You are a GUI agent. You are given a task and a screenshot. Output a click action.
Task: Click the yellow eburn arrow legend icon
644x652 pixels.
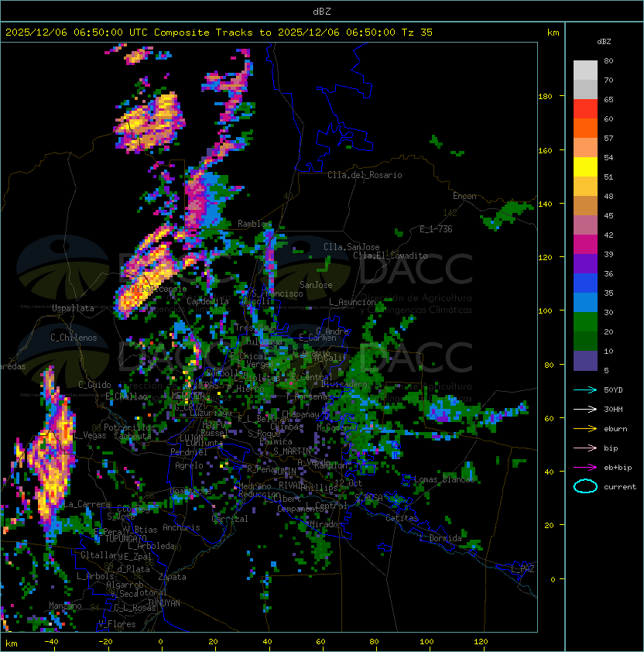[x=585, y=429]
